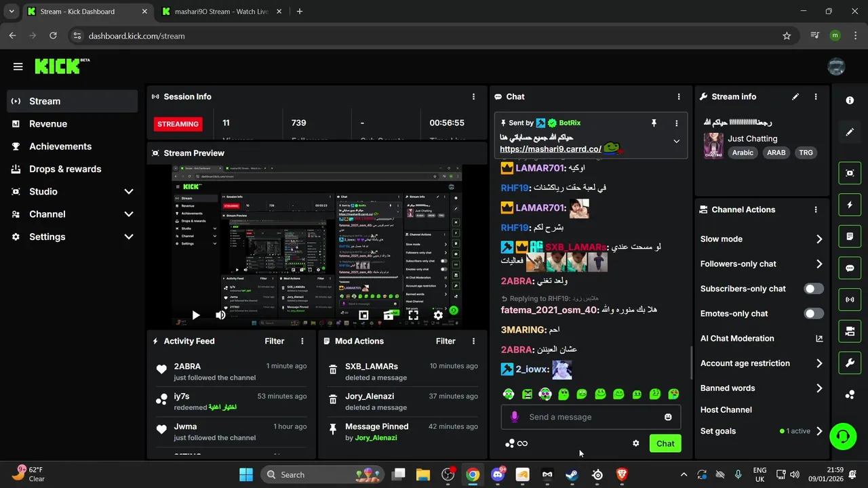Click the channel points infinity balance in chat

[516, 443]
